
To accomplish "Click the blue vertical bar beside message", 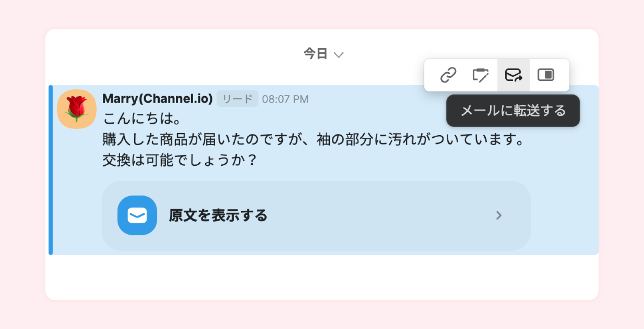I will (51, 170).
